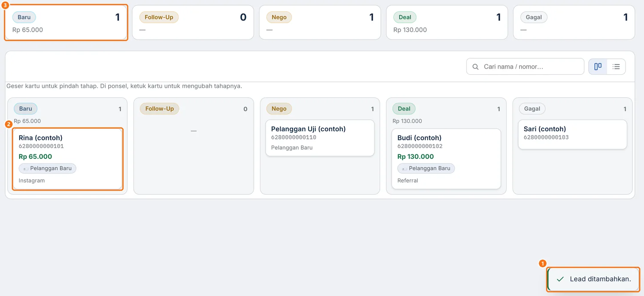Click the Gagal badge in the kanban column header

pos(532,109)
